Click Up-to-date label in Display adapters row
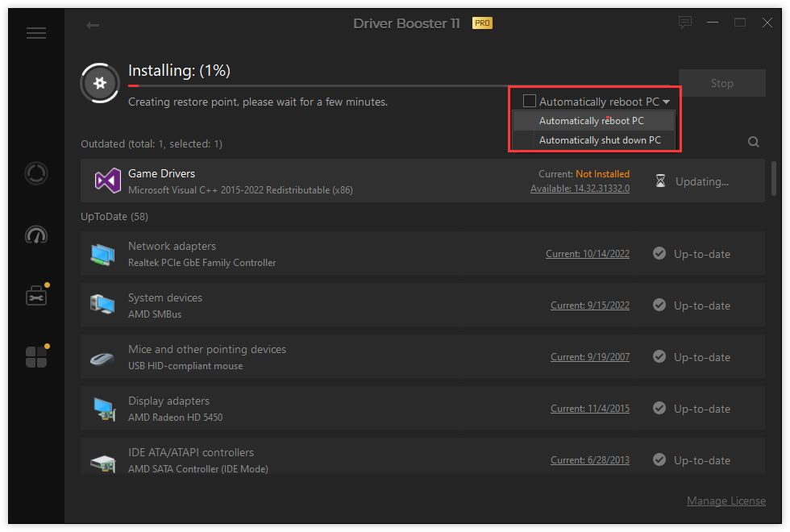This screenshot has height=532, width=790. point(702,409)
